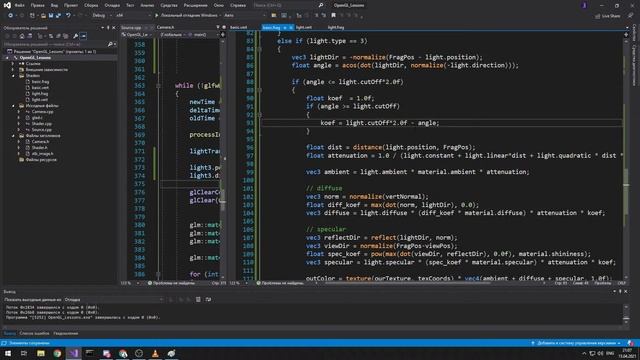This screenshot has width=640, height=360.
Task: Switch to the Source.cpp tab
Action: coord(131,27)
